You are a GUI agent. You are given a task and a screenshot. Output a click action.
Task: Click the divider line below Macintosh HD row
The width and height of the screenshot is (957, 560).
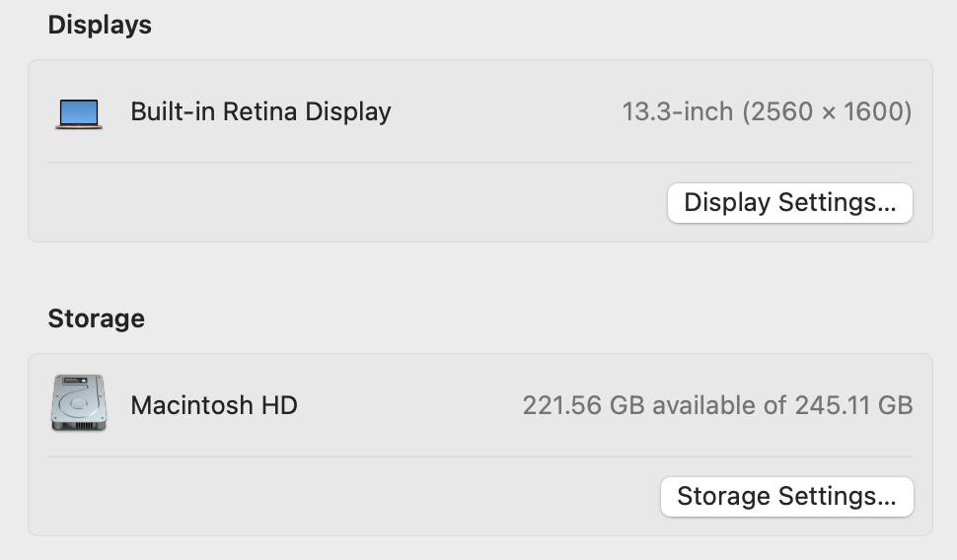[x=479, y=456]
